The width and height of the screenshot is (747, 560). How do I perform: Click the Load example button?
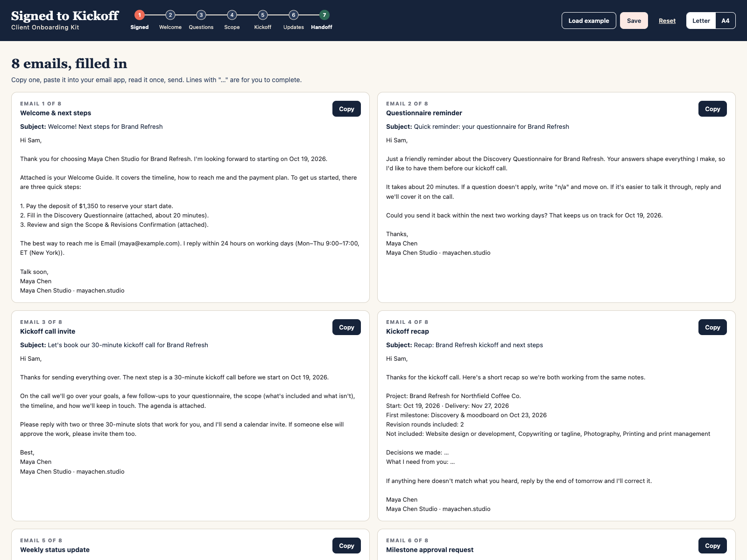pos(589,21)
